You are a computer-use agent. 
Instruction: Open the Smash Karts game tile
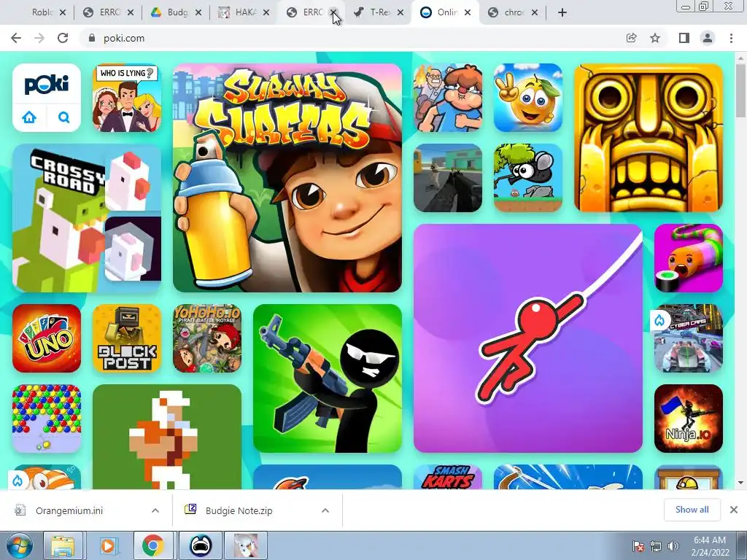(x=448, y=477)
